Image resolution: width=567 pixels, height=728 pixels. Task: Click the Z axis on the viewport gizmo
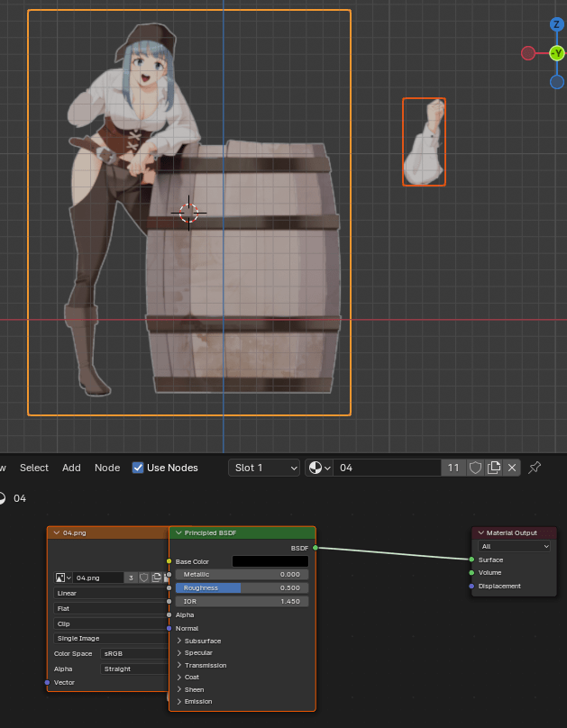[x=557, y=24]
